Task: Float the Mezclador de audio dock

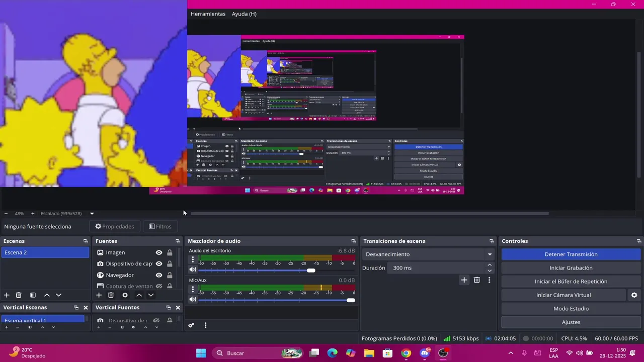Action: click(353, 241)
